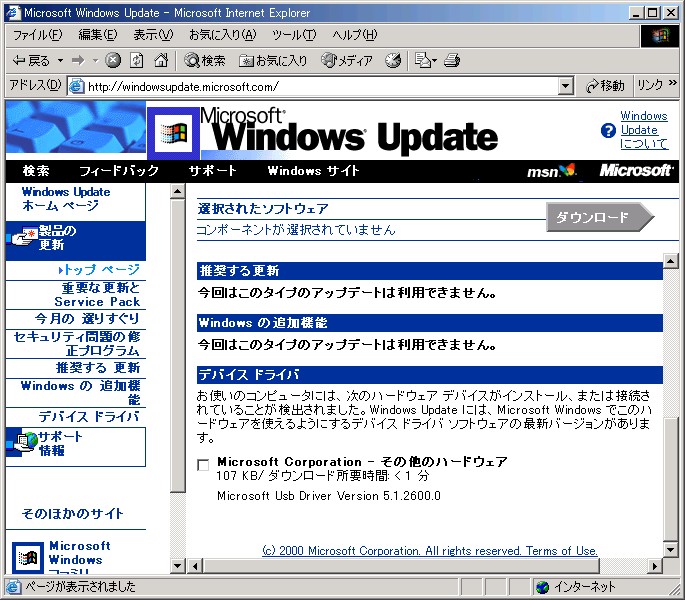Viewport: 685px width, 600px height.
Task: Click the Windows flag logo in banner
Action: click(173, 133)
